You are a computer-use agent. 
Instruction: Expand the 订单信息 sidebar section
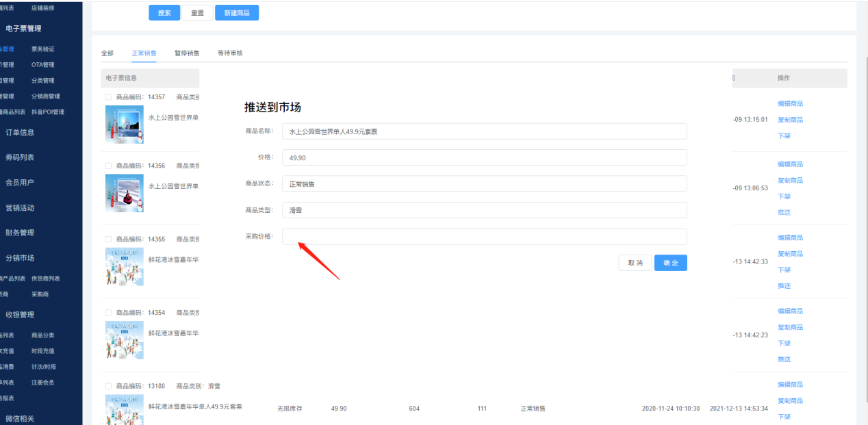click(20, 133)
